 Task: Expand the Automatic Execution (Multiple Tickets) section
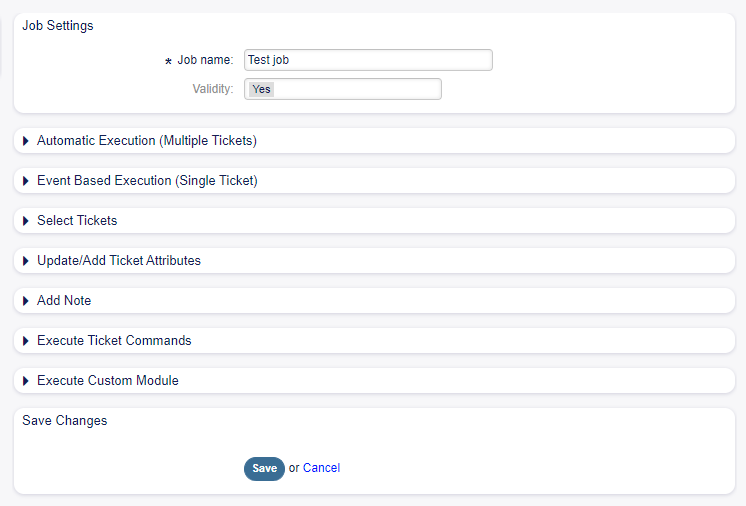(x=146, y=141)
